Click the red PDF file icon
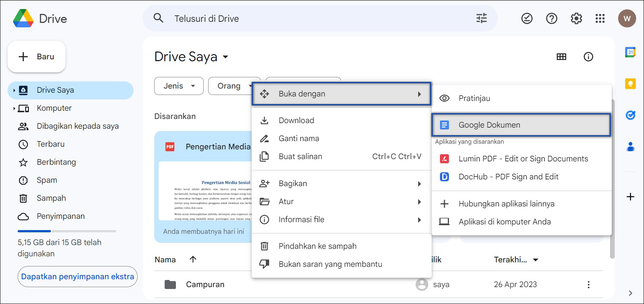 (170, 147)
